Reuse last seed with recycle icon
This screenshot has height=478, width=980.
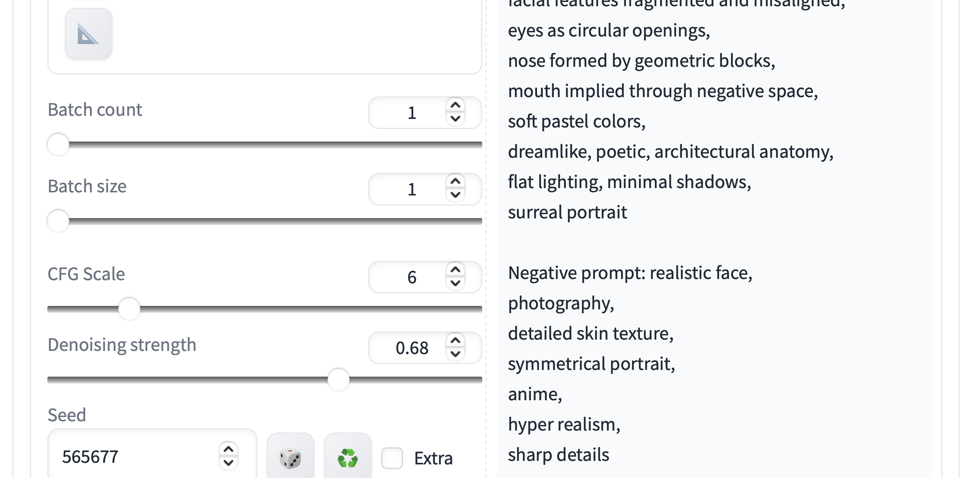pyautogui.click(x=348, y=458)
